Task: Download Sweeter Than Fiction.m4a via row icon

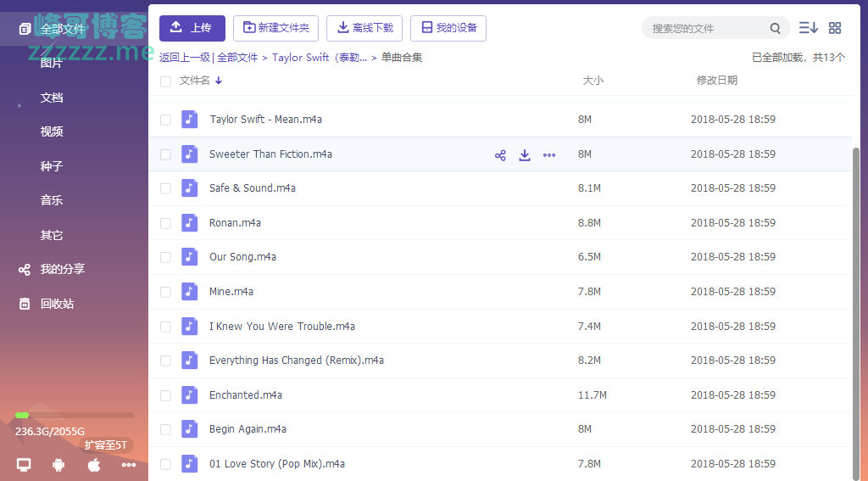Action: point(525,155)
